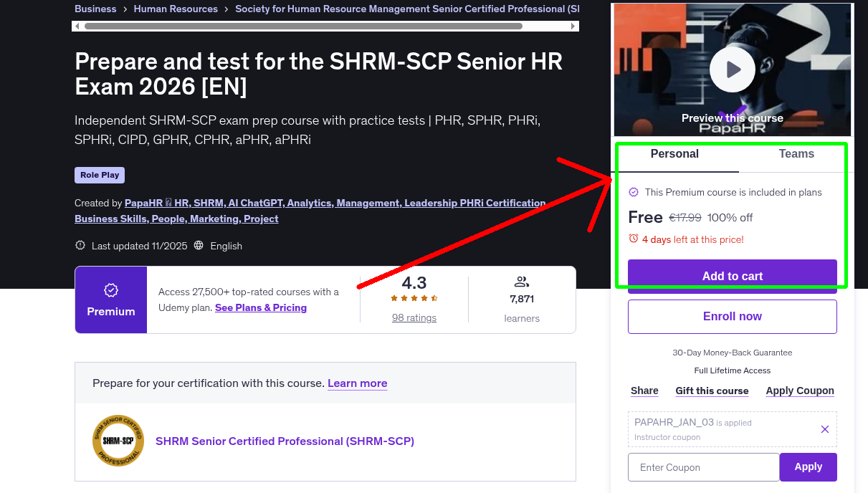
Task: Play the course preview video
Action: pyautogui.click(x=732, y=69)
